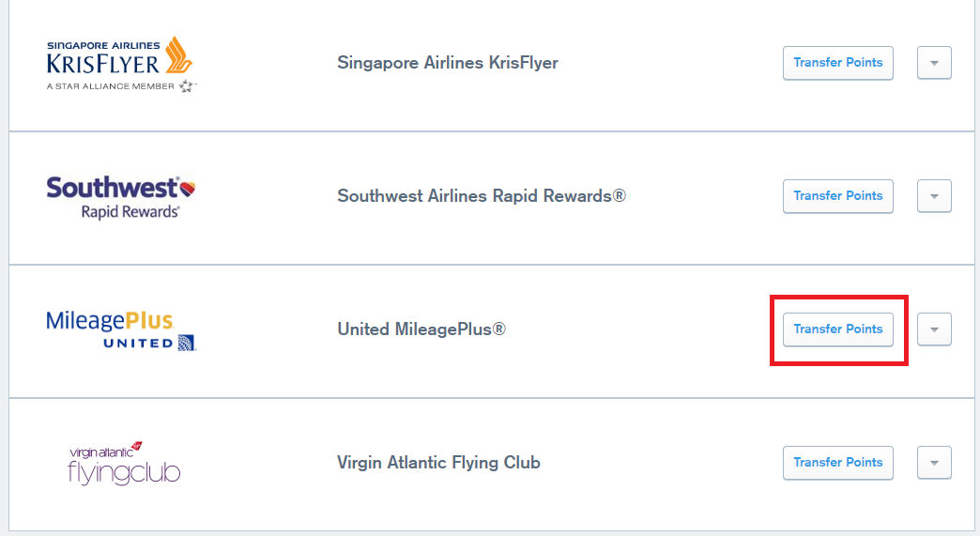Click the United MileagePlus logo
The image size is (980, 536).
120,329
